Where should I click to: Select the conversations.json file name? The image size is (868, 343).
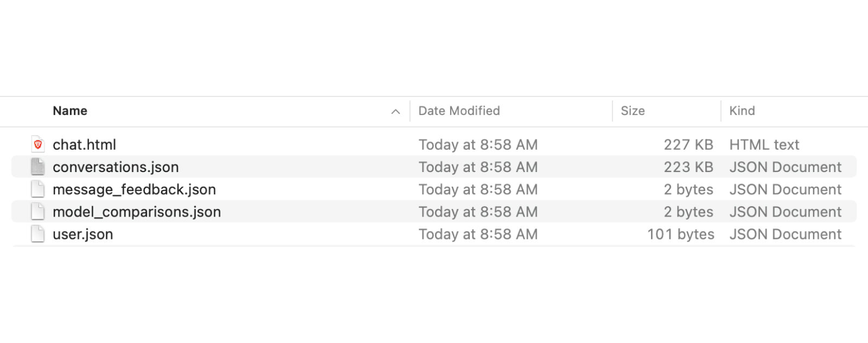(116, 167)
